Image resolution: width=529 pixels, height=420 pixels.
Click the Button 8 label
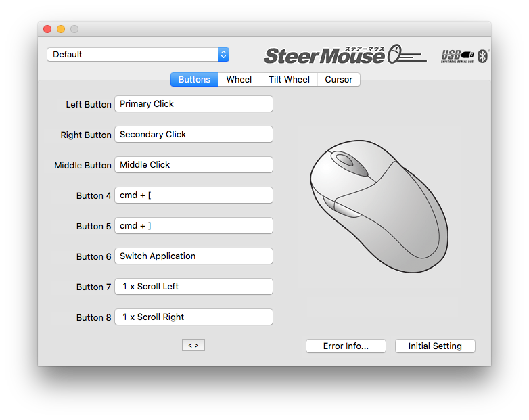94,318
